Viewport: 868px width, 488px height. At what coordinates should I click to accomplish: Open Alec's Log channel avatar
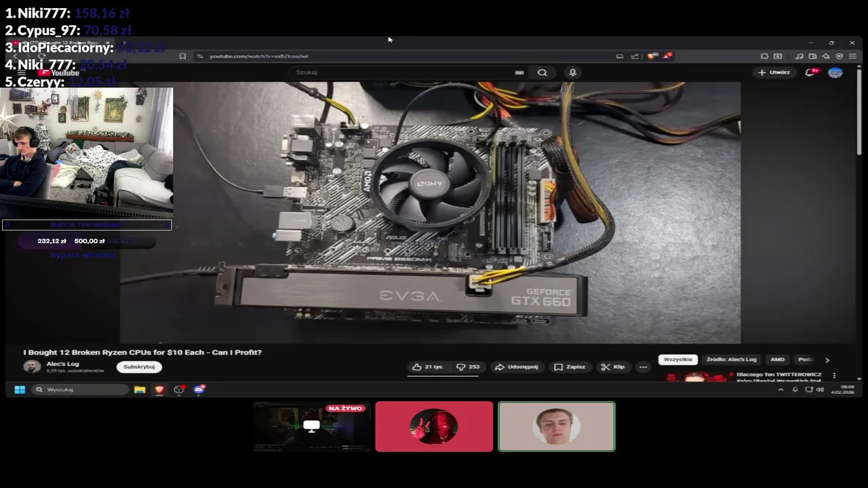[x=32, y=367]
